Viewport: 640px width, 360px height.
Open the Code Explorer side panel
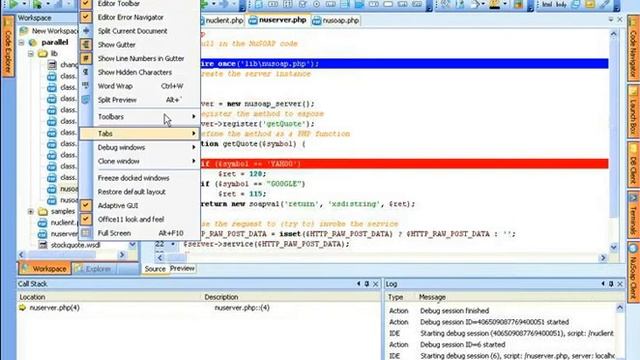(x=7, y=46)
